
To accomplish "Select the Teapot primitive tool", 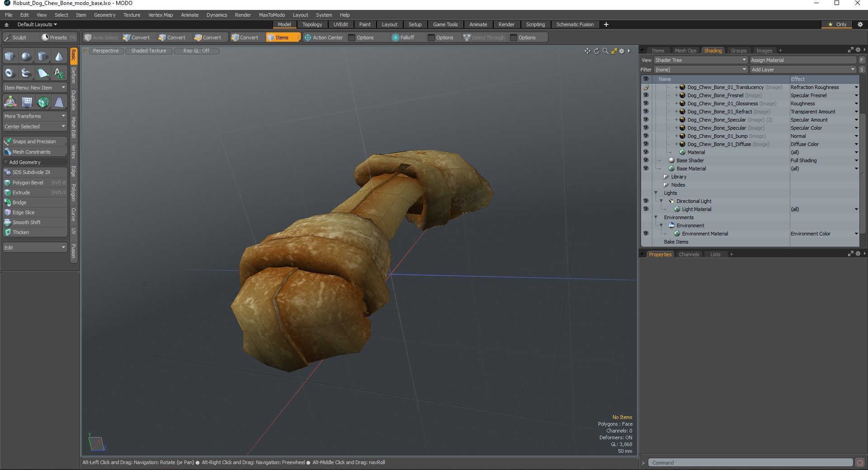I will click(26, 73).
